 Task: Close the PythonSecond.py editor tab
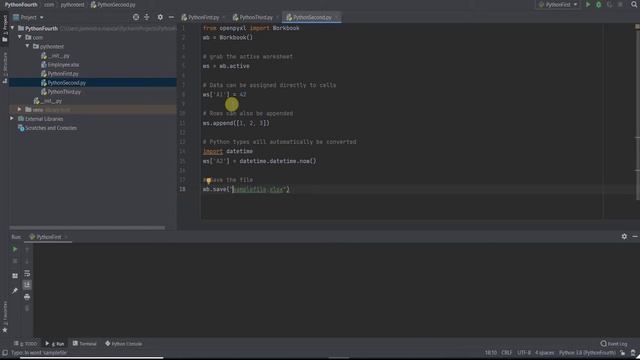tap(337, 18)
